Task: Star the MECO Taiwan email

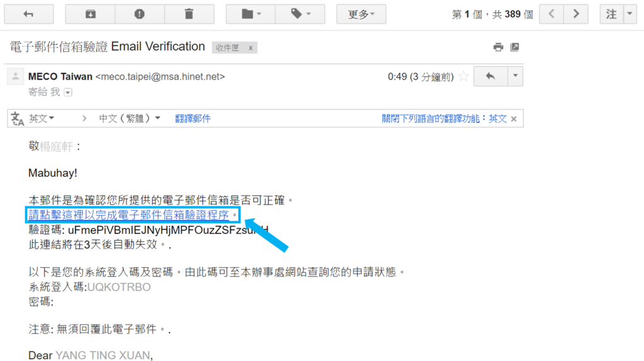Action: 464,76
